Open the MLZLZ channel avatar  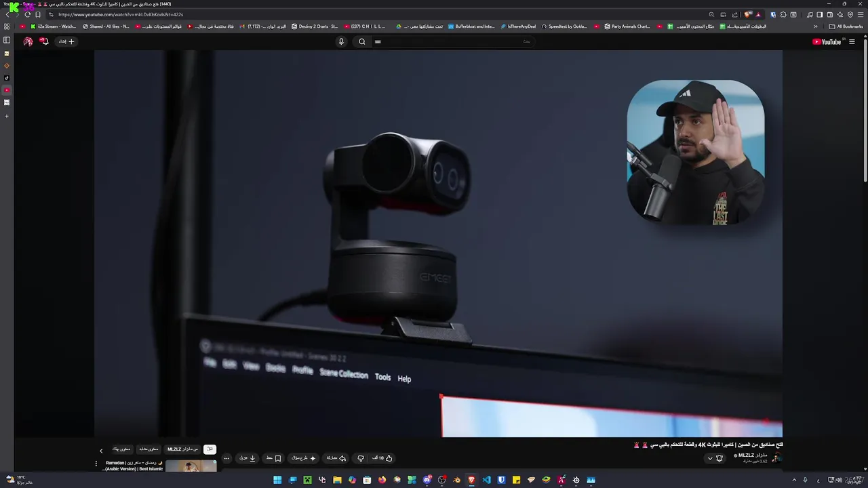[x=776, y=458]
